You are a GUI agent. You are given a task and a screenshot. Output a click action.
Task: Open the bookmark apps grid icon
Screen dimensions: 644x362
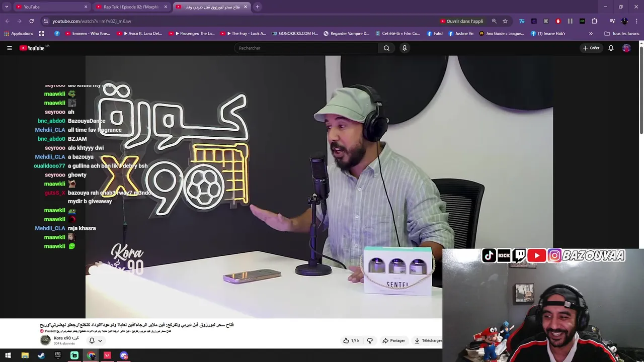tap(42, 34)
